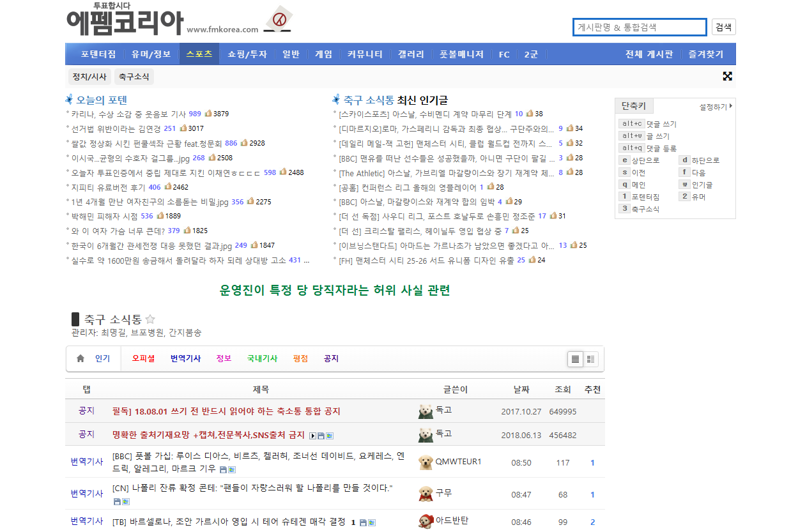
Task: Open 즐겨찾기 favorites
Action: [706, 54]
